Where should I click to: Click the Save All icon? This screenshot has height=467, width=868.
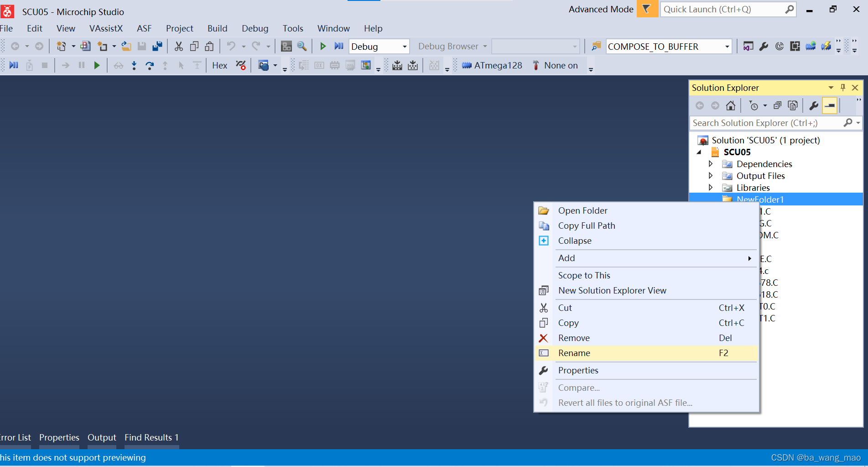[x=157, y=46]
